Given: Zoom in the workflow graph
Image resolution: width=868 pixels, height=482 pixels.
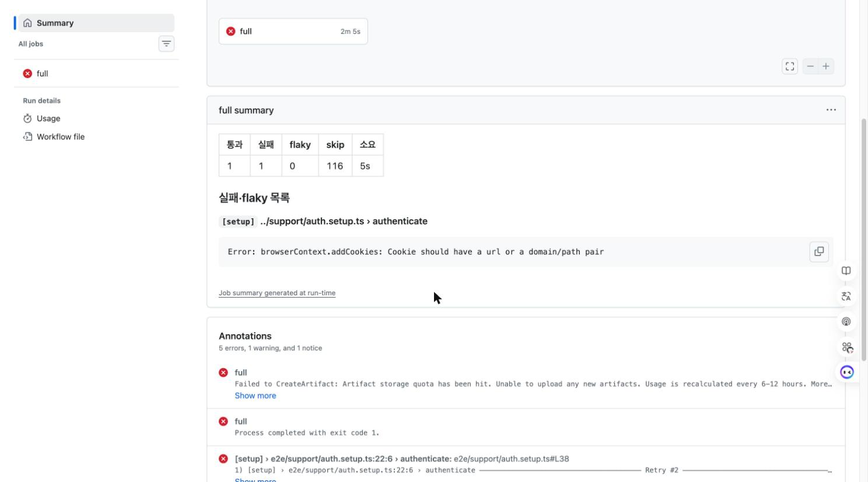Looking at the screenshot, I should click(x=826, y=67).
